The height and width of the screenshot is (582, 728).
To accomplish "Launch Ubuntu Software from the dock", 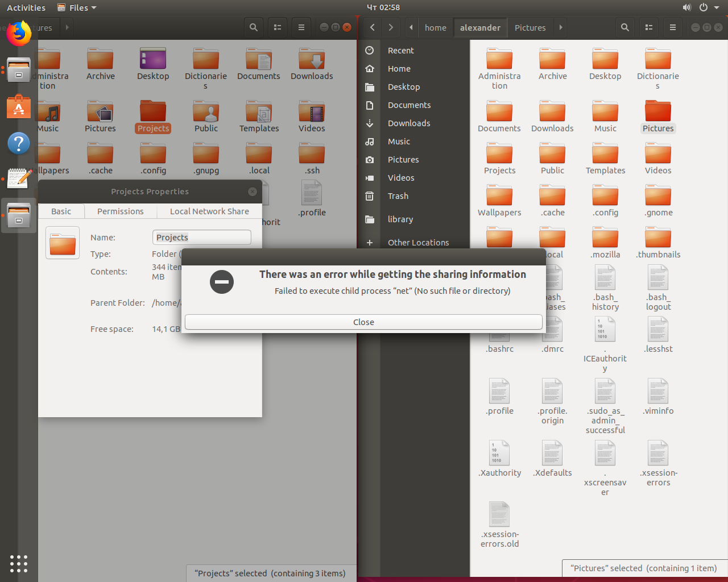I will click(19, 106).
